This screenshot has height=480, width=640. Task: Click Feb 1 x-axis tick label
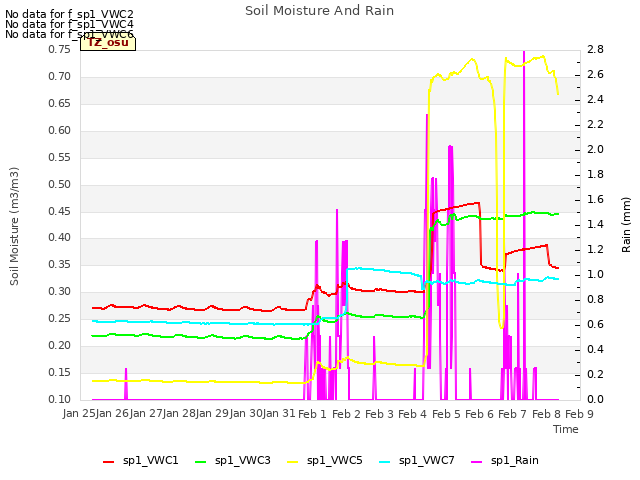[x=313, y=414]
